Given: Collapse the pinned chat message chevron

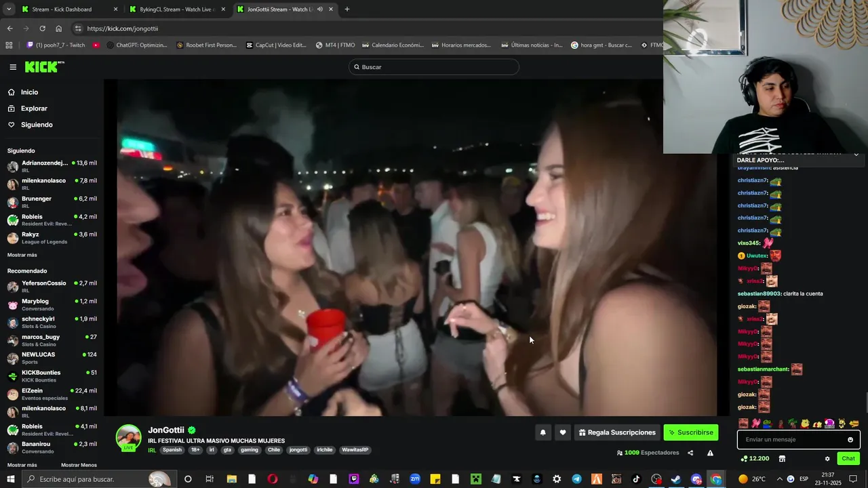Looking at the screenshot, I should 856,155.
